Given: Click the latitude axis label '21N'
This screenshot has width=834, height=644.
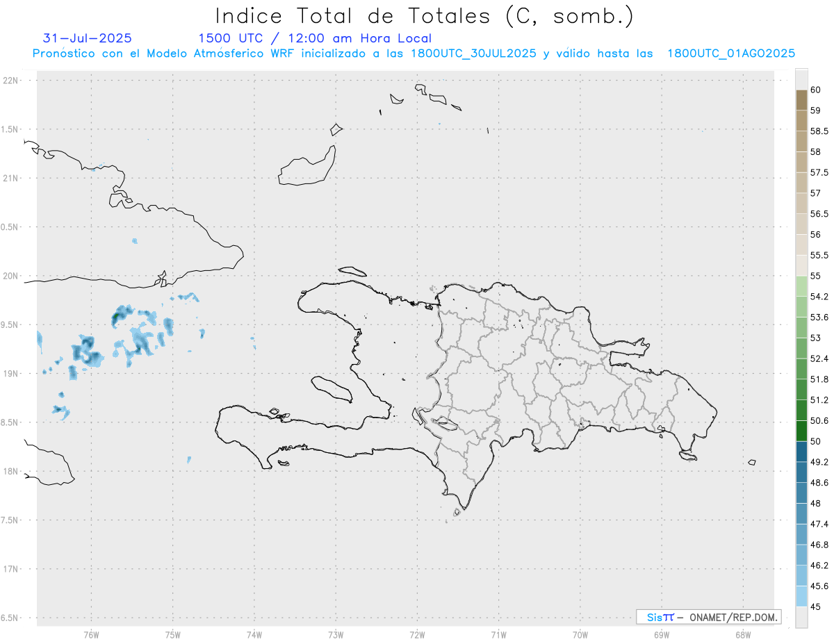Looking at the screenshot, I should (x=10, y=179).
